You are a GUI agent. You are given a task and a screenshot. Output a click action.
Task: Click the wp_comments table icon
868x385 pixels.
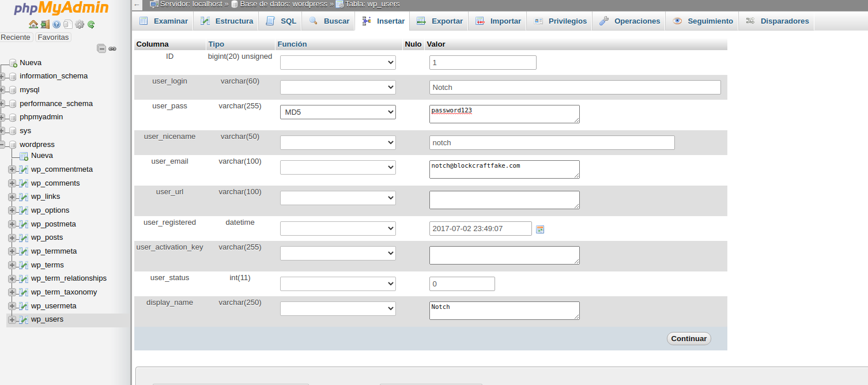point(24,183)
